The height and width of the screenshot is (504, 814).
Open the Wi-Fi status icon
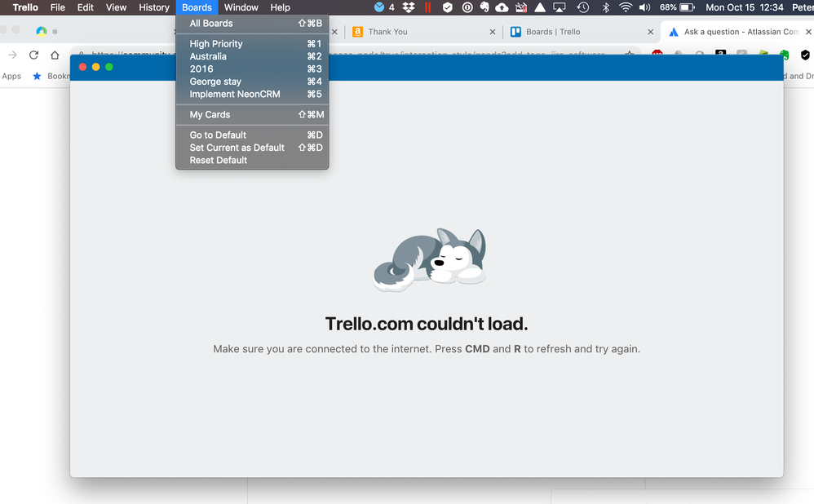(x=625, y=7)
